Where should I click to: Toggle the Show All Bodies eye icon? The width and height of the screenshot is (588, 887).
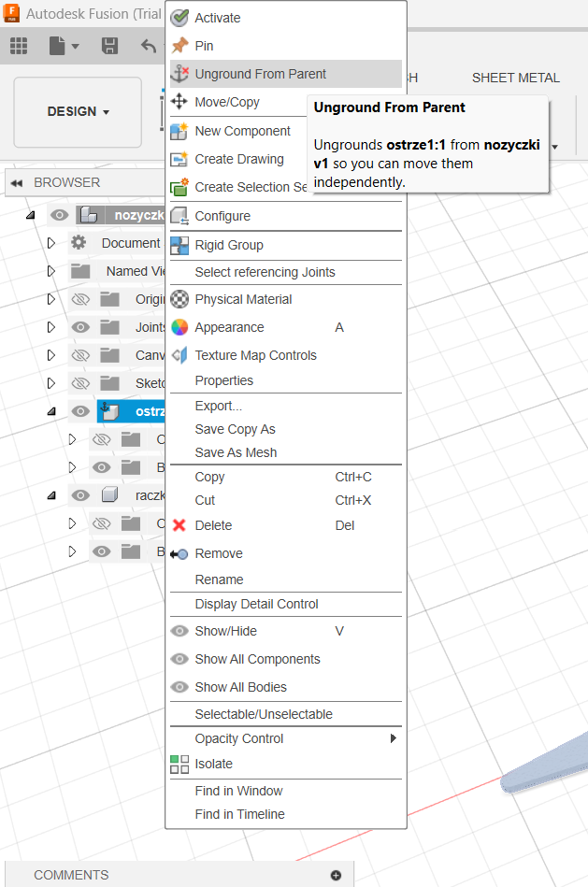coord(179,687)
